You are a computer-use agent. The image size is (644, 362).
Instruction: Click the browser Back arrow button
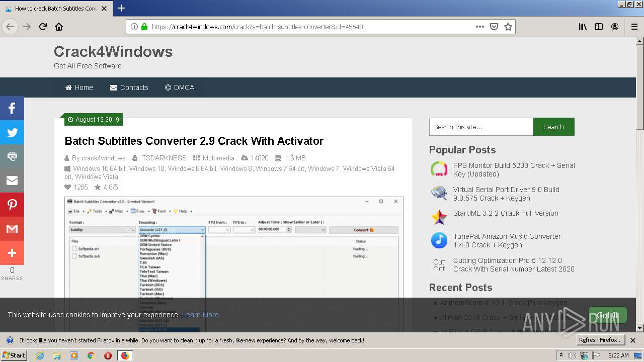pyautogui.click(x=10, y=27)
